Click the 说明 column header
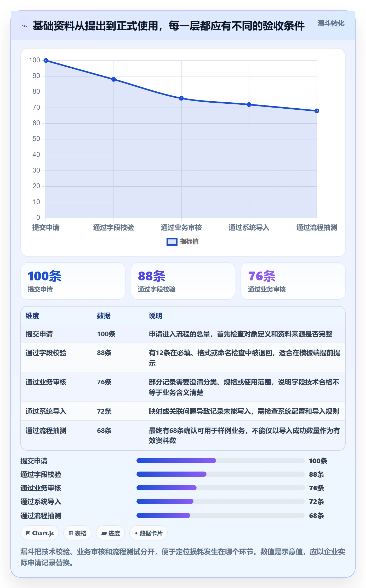The width and height of the screenshot is (366, 588). pos(156,316)
